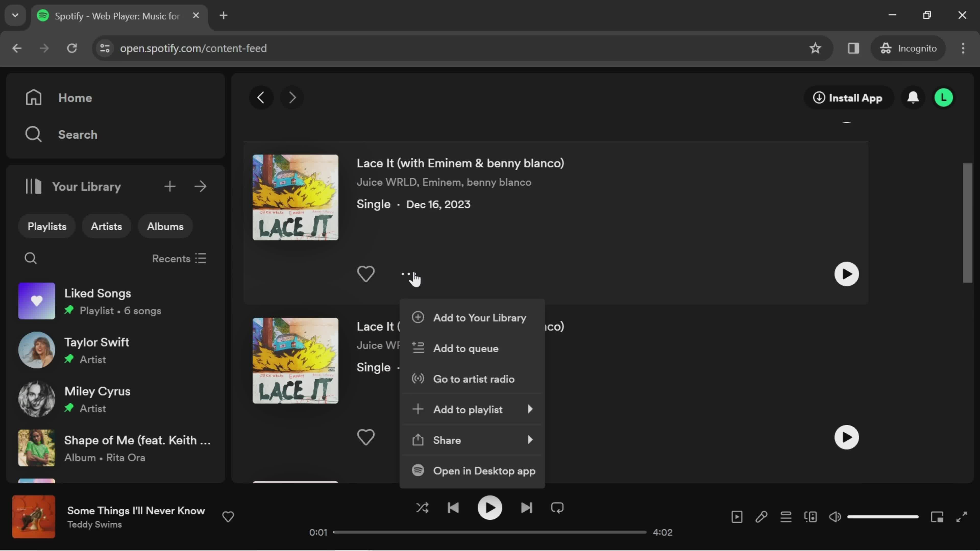Image resolution: width=980 pixels, height=551 pixels.
Task: Seek on the song progress bar
Action: (x=490, y=532)
